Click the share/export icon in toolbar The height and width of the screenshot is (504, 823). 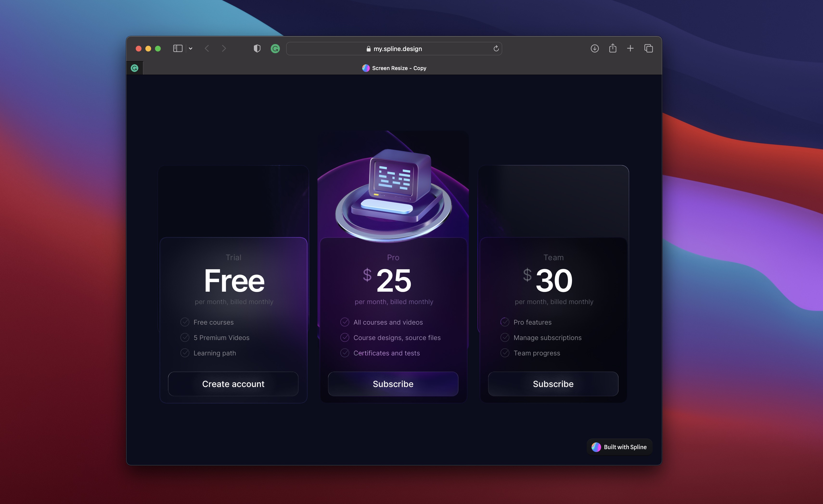click(x=612, y=48)
